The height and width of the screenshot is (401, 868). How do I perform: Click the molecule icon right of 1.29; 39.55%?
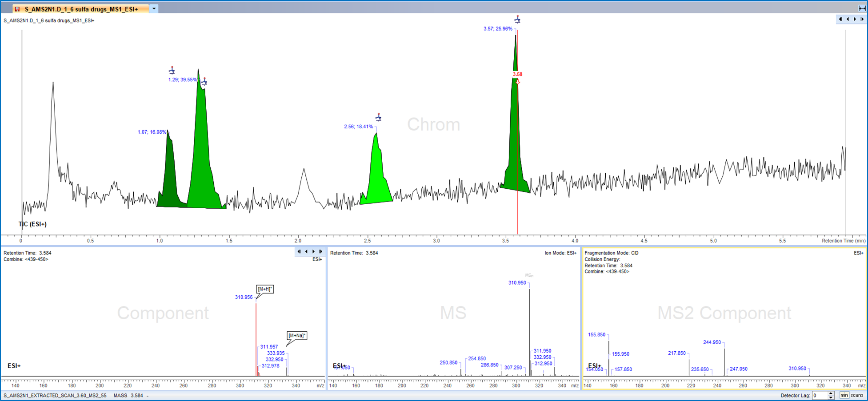coord(204,82)
